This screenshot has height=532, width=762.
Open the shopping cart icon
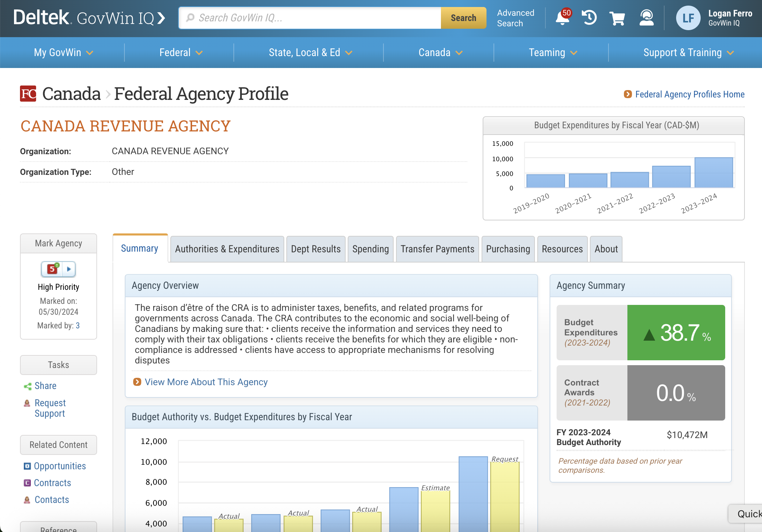(x=617, y=18)
